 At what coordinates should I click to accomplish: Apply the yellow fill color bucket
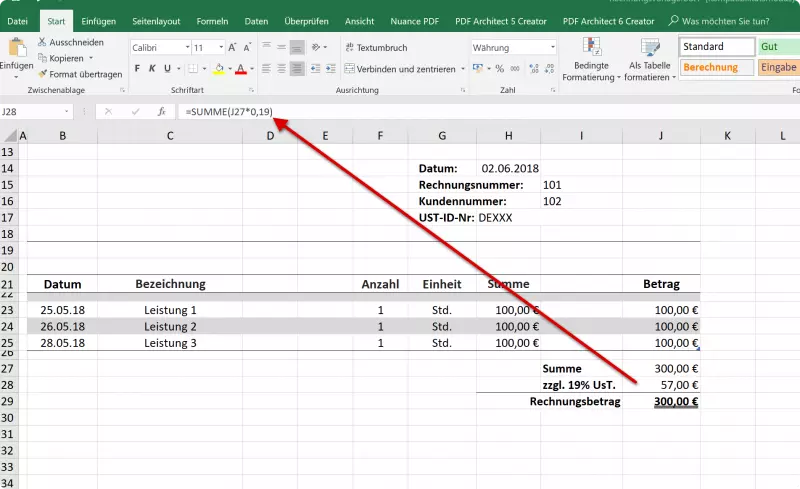tap(219, 69)
